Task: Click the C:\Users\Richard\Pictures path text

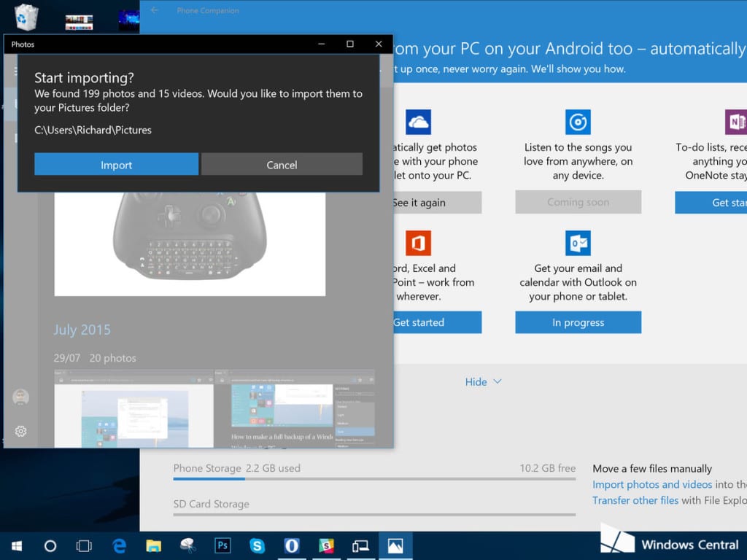Action: tap(93, 130)
